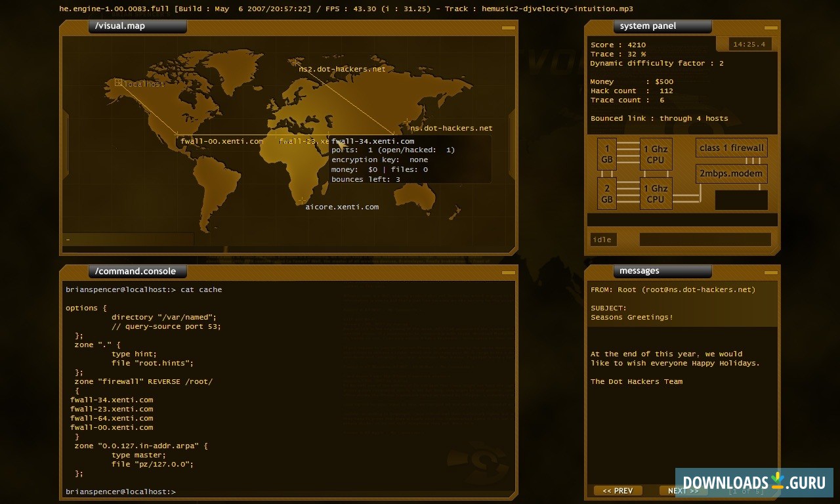Screen dimensions: 840x504
Task: Click the "Trace : 32 %" readout
Action: coord(618,54)
